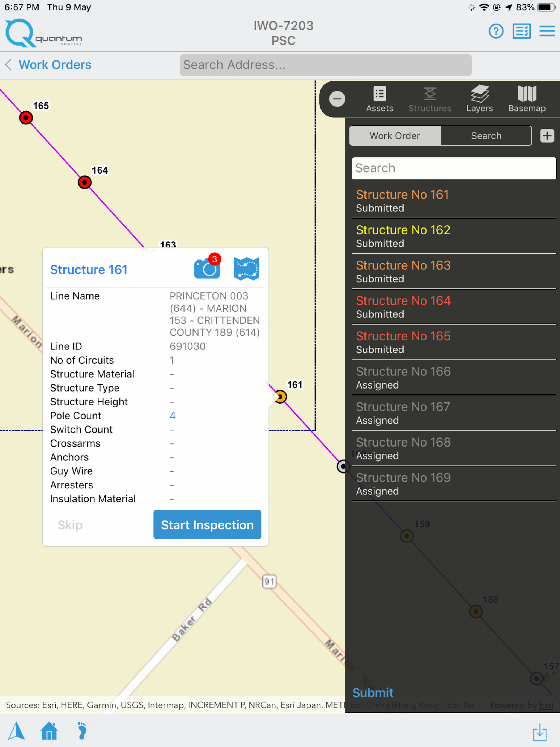The image size is (560, 747).
Task: Open the Esri attribution link
Action: pyautogui.click(x=546, y=705)
